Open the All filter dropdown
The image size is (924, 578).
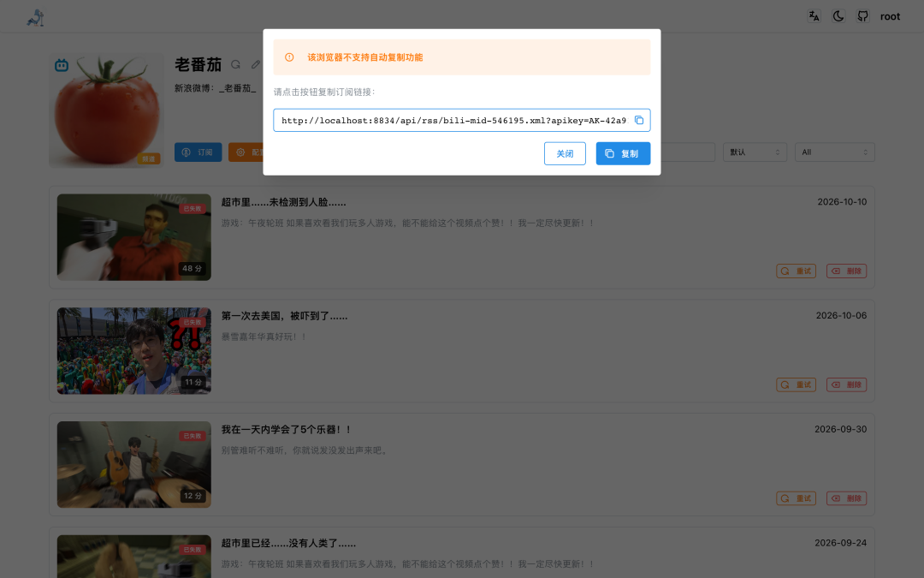[x=834, y=152]
